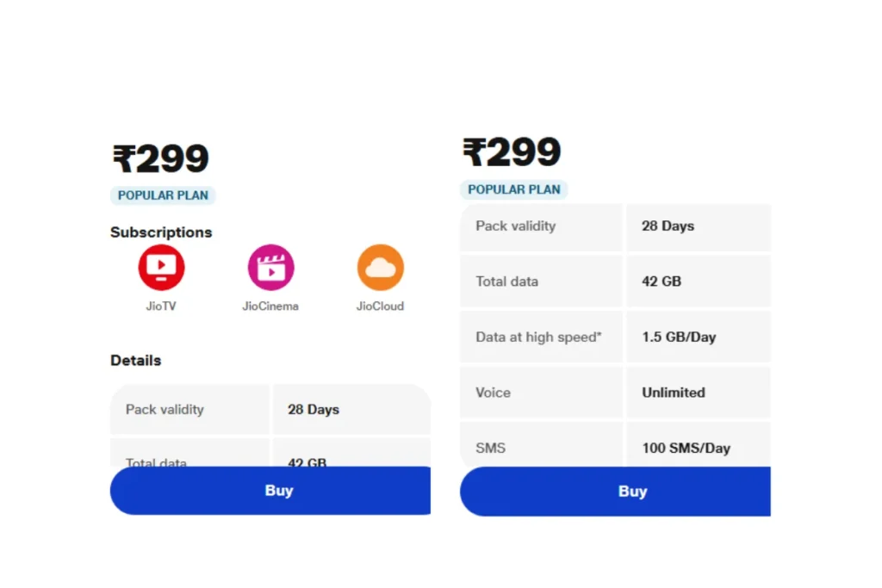Select the left ₹299 price heading
Image resolution: width=882 pixels, height=588 pixels.
point(161,158)
